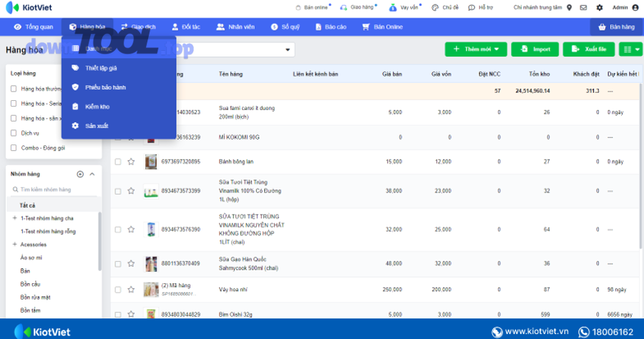Click the Admin user avatar icon
This screenshot has width=644, height=339.
[x=635, y=8]
